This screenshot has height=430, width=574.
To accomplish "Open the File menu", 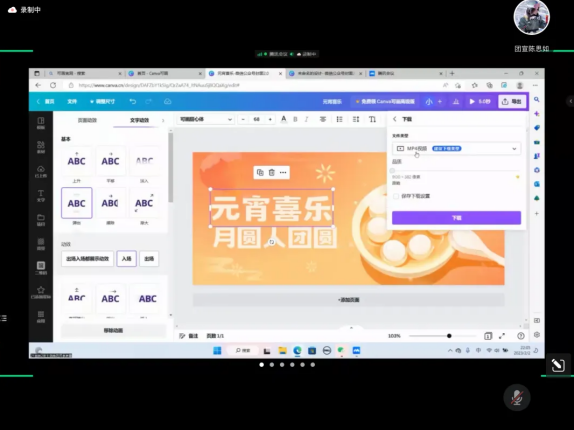I will click(x=72, y=101).
